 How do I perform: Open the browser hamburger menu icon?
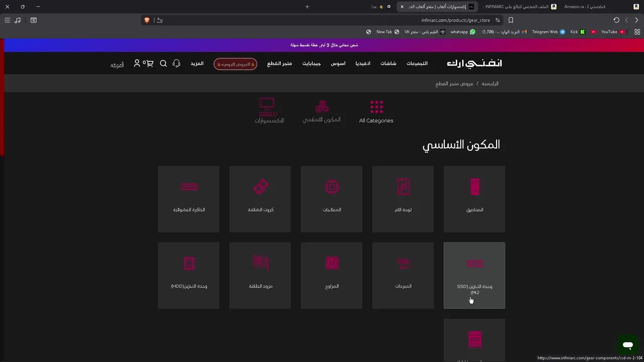click(x=7, y=20)
